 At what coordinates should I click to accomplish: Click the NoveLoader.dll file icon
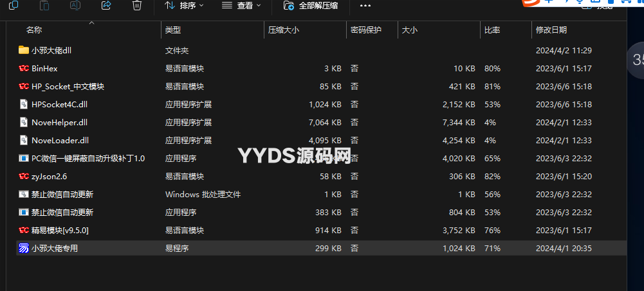[x=24, y=140]
